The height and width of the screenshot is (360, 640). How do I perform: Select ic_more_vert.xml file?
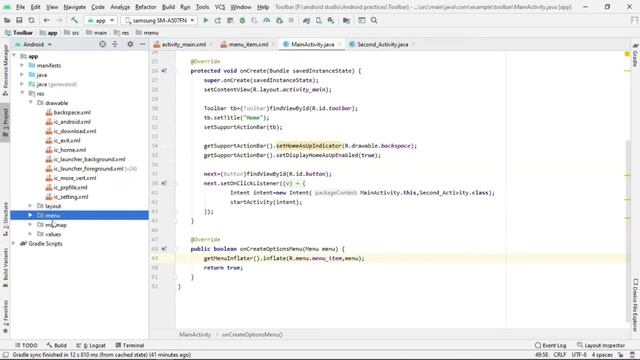coord(75,178)
